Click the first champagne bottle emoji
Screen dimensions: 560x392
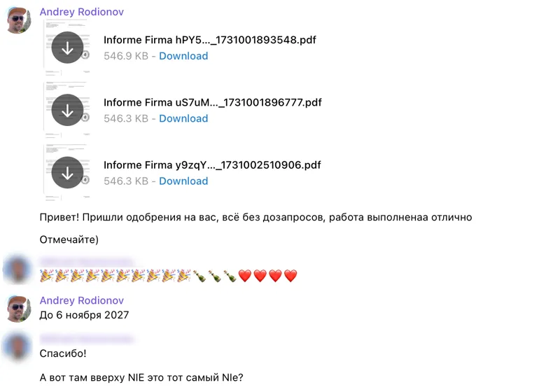click(199, 276)
